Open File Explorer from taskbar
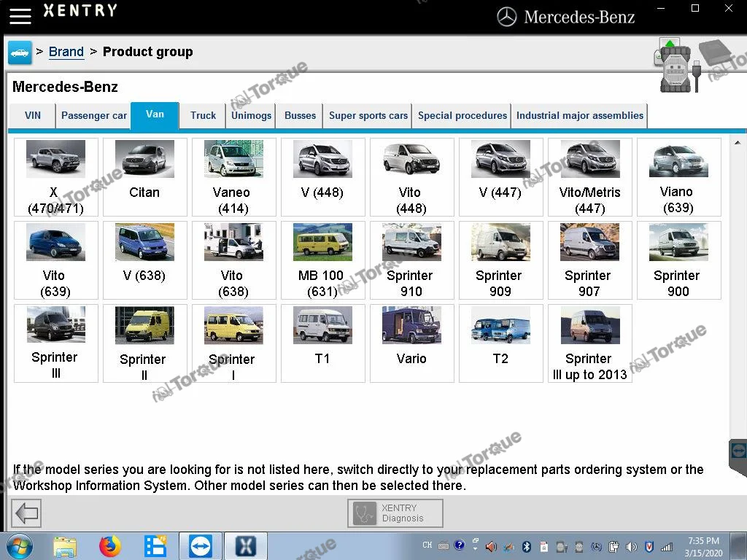The image size is (747, 560). point(65,547)
